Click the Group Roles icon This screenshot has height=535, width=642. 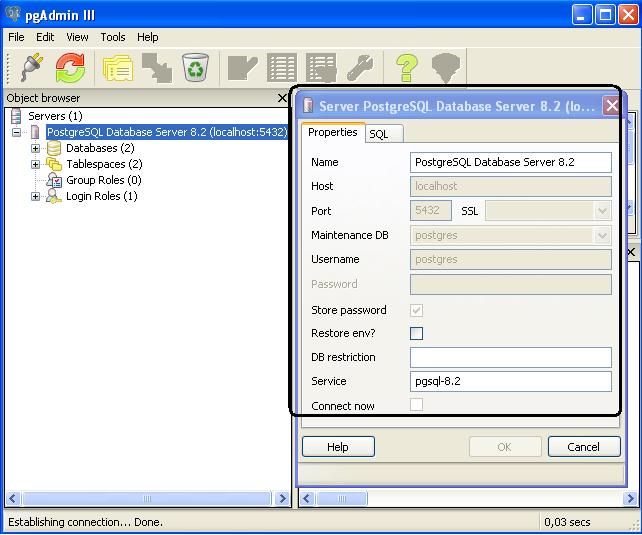point(54,180)
